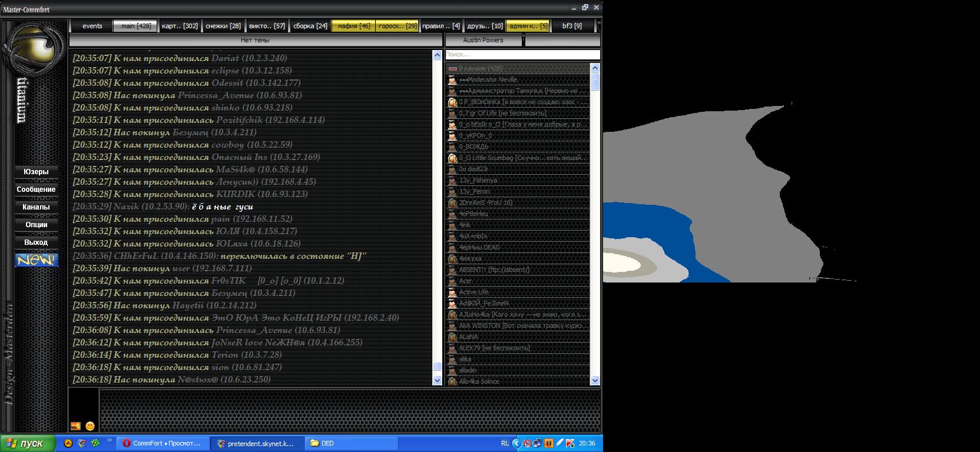Select user 13y_Pshenya in the list
The image size is (980, 452).
[x=478, y=180]
